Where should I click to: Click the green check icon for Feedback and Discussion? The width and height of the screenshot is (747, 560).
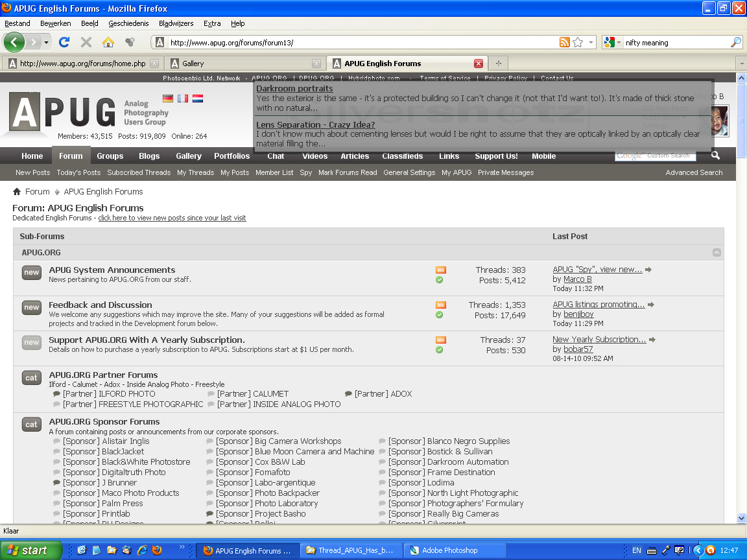pos(439,315)
